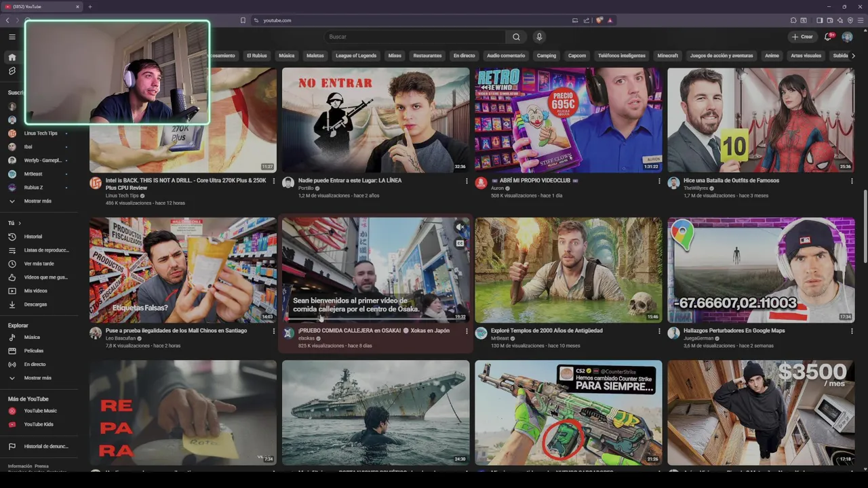Image resolution: width=868 pixels, height=488 pixels.
Task: Open options menu for Mall Chinos video
Action: [x=274, y=331]
